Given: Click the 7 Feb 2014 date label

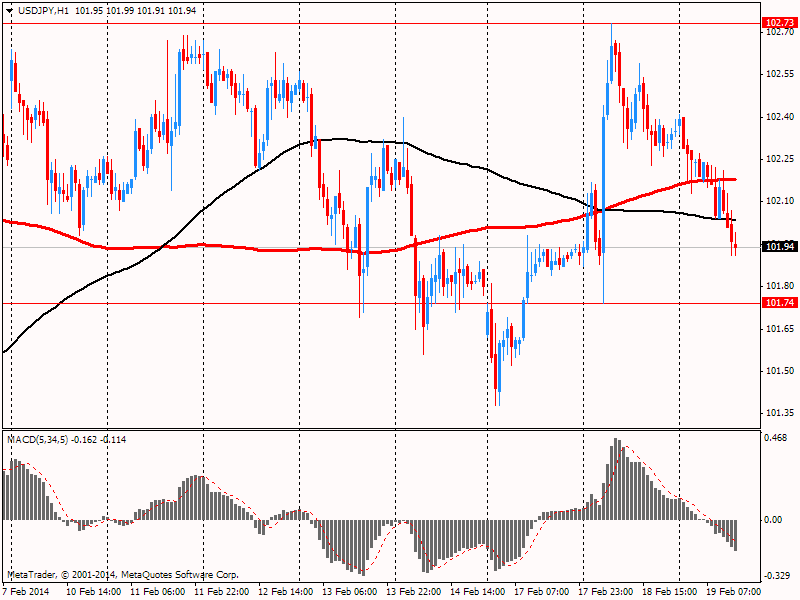Looking at the screenshot, I should tap(27, 591).
